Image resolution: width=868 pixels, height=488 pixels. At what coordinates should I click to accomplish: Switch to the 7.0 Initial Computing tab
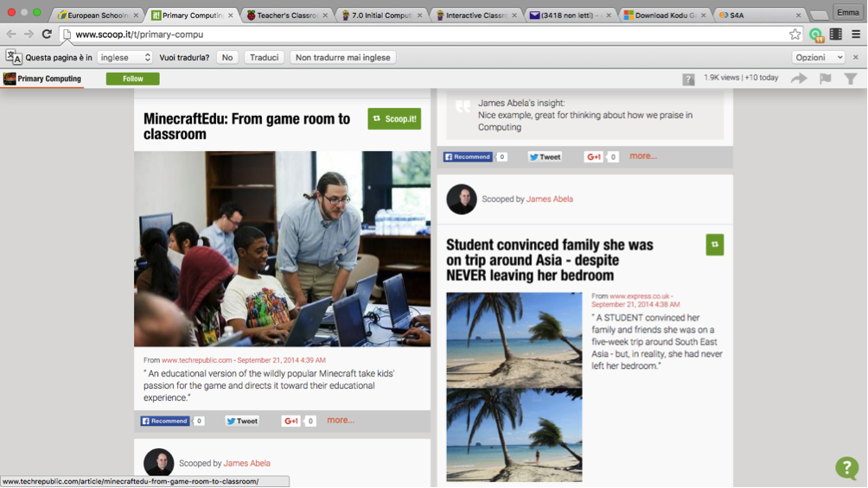tap(381, 15)
